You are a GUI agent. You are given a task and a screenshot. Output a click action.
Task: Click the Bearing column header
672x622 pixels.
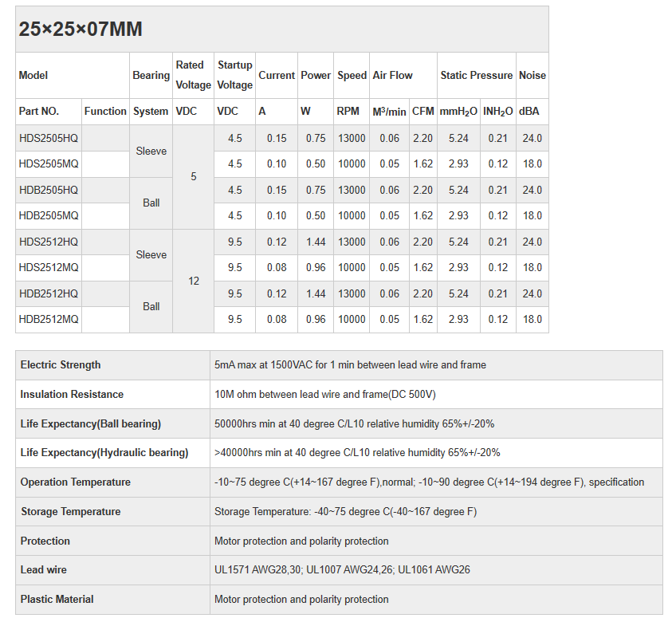(151, 76)
